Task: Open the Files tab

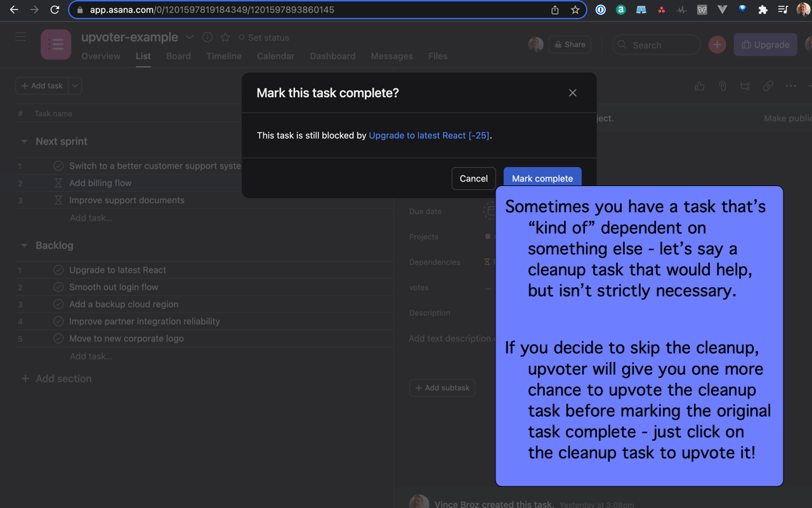Action: pyautogui.click(x=438, y=56)
